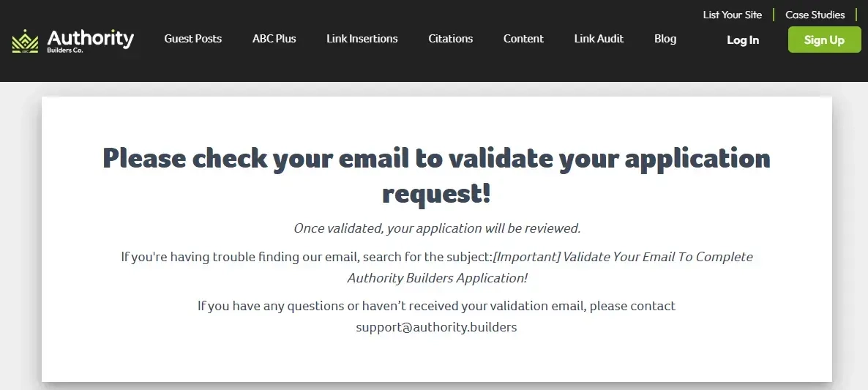Image resolution: width=868 pixels, height=390 pixels.
Task: Navigate to the Content section
Action: (x=523, y=39)
